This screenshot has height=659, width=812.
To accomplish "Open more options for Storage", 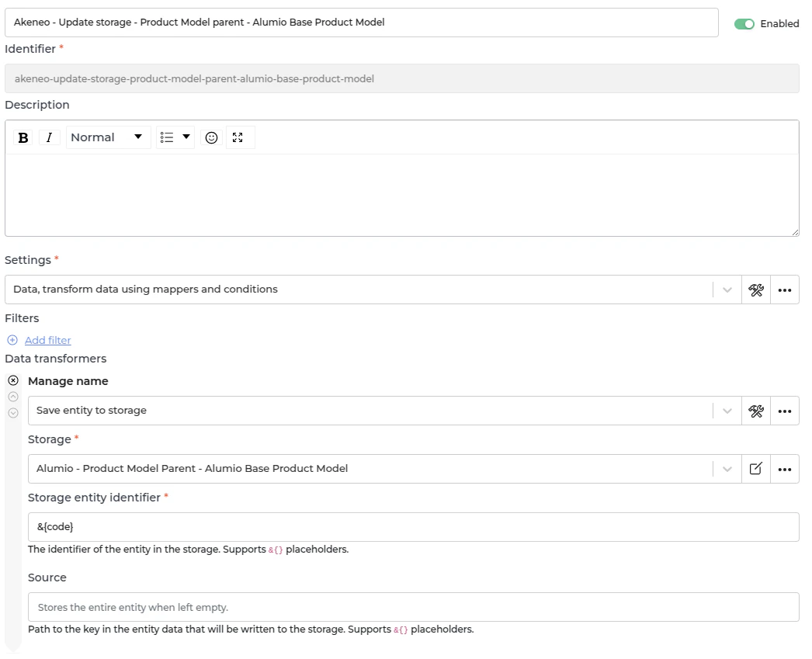I will click(x=785, y=469).
